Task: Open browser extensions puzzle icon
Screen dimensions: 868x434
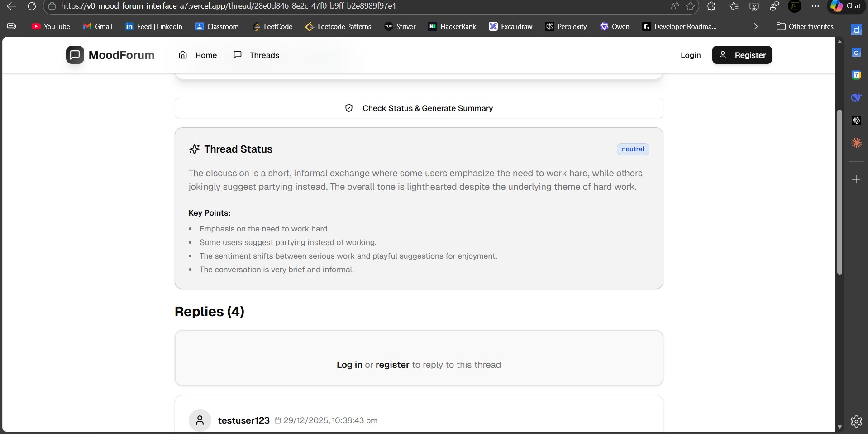Action: [711, 6]
